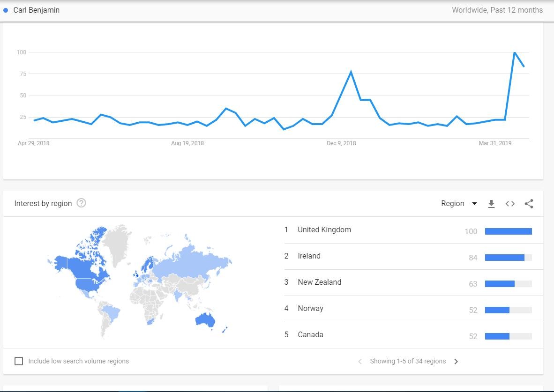Open the Region dropdown

click(x=453, y=204)
